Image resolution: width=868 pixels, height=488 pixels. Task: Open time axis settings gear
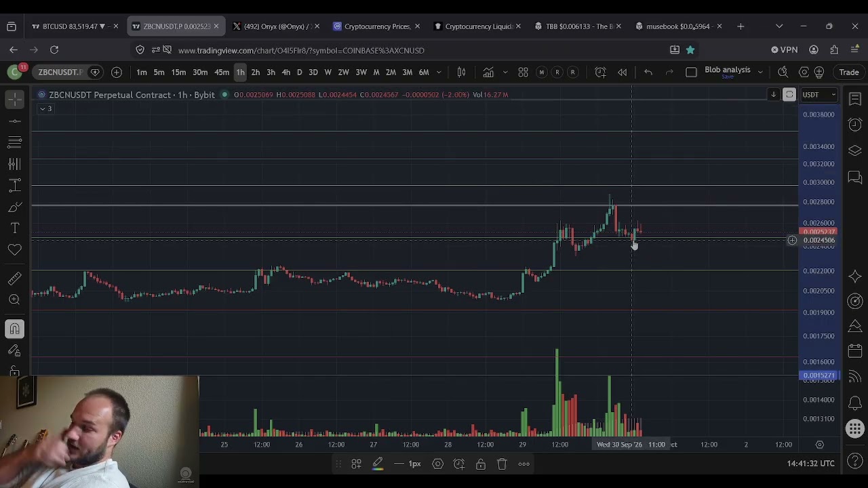tap(819, 445)
